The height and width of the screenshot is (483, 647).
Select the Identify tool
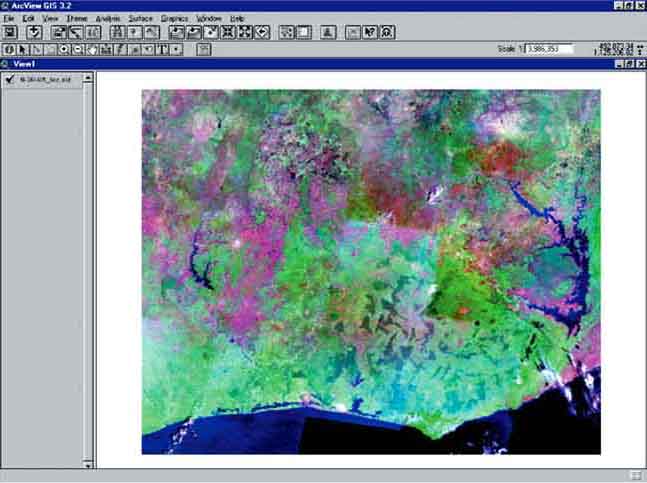[x=9, y=49]
